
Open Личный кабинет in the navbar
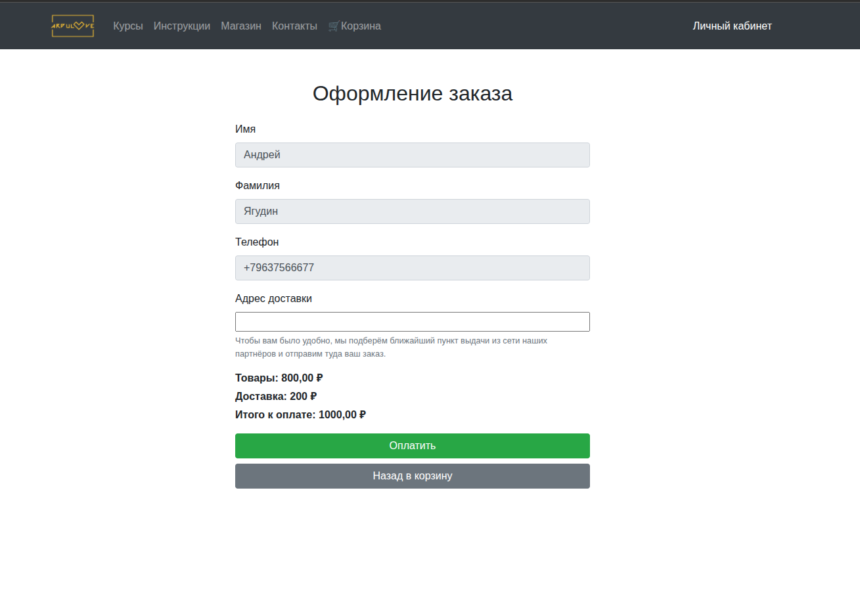[732, 26]
